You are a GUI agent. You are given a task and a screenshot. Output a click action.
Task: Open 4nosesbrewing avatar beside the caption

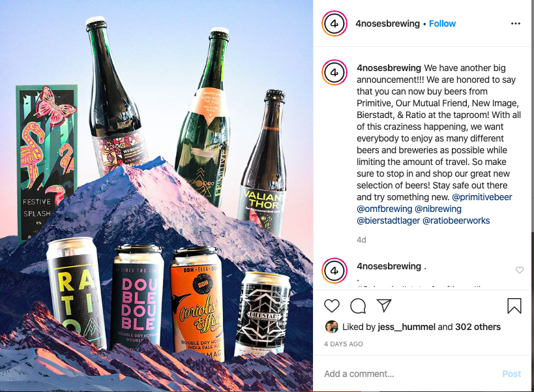[334, 72]
